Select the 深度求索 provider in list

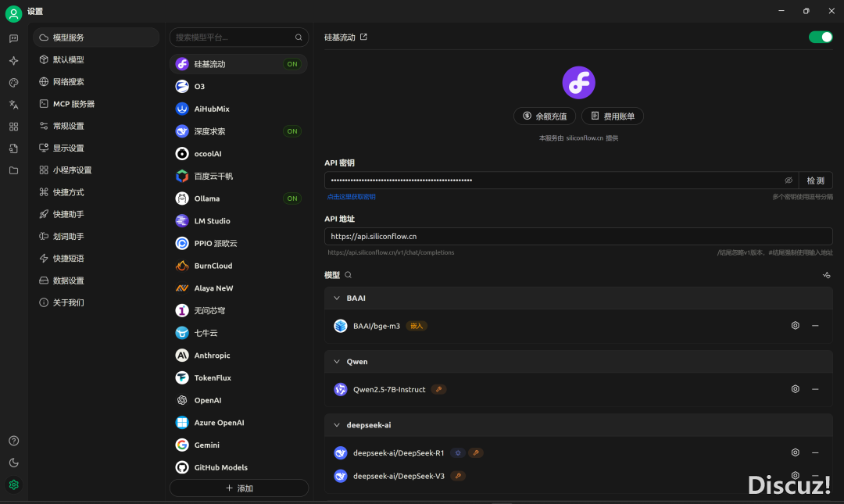tap(239, 130)
